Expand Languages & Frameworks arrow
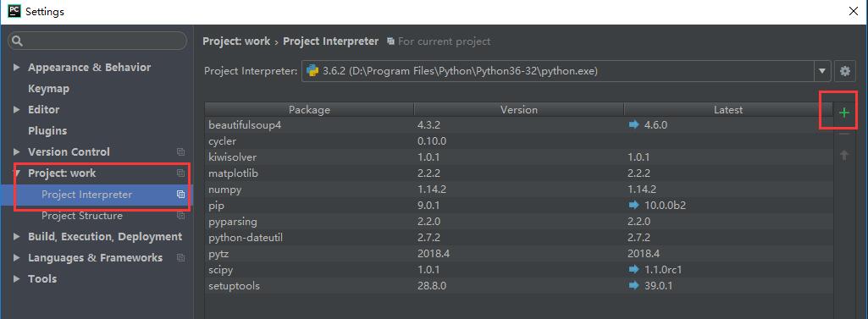 17,257
